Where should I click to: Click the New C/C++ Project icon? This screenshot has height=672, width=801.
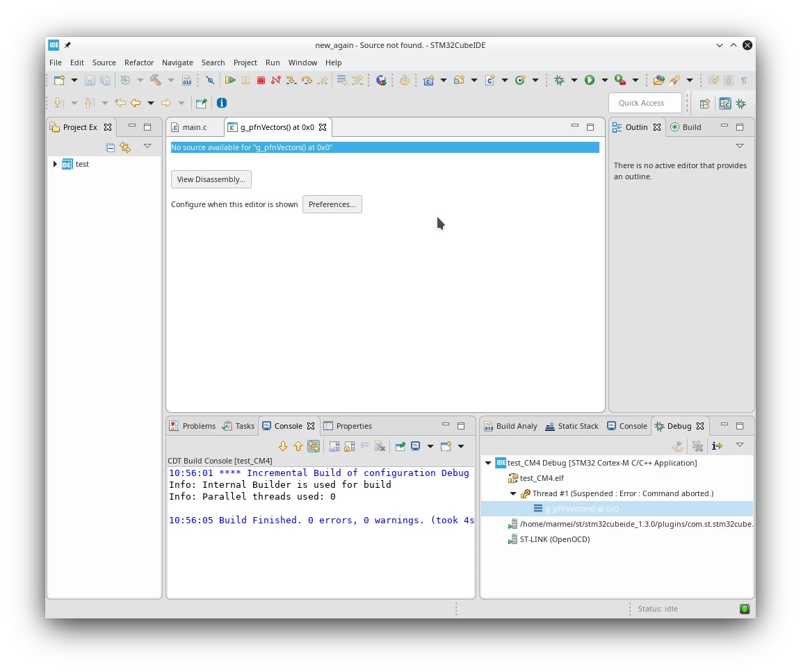click(428, 80)
